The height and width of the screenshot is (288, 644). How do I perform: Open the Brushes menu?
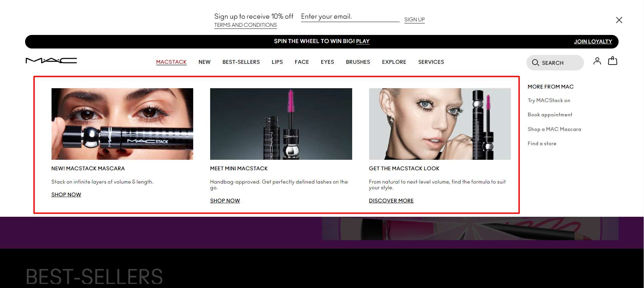[358, 62]
